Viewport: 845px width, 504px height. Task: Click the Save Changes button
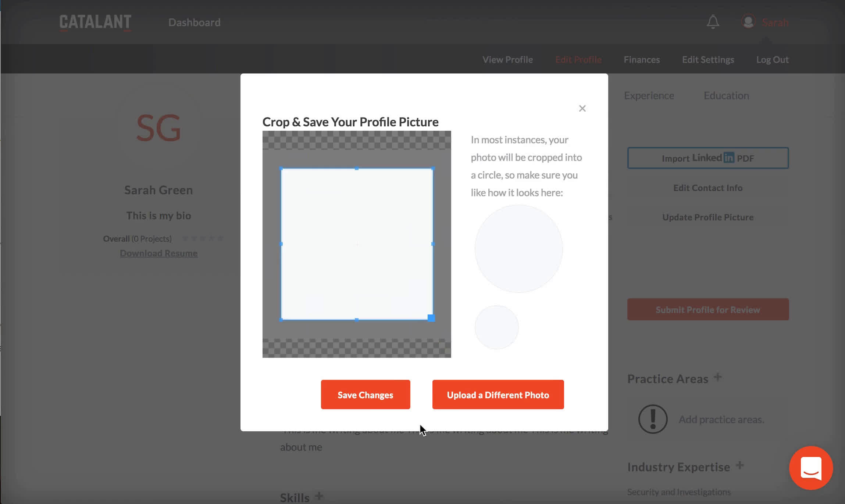[x=365, y=395]
